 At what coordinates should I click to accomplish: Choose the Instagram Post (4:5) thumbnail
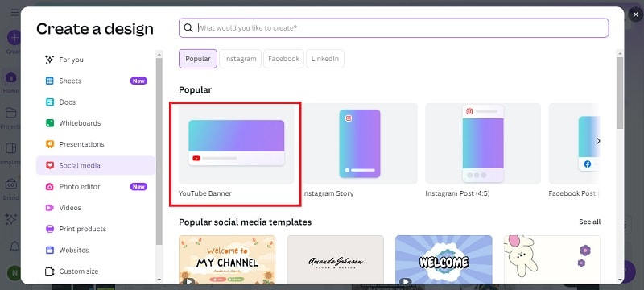point(483,143)
